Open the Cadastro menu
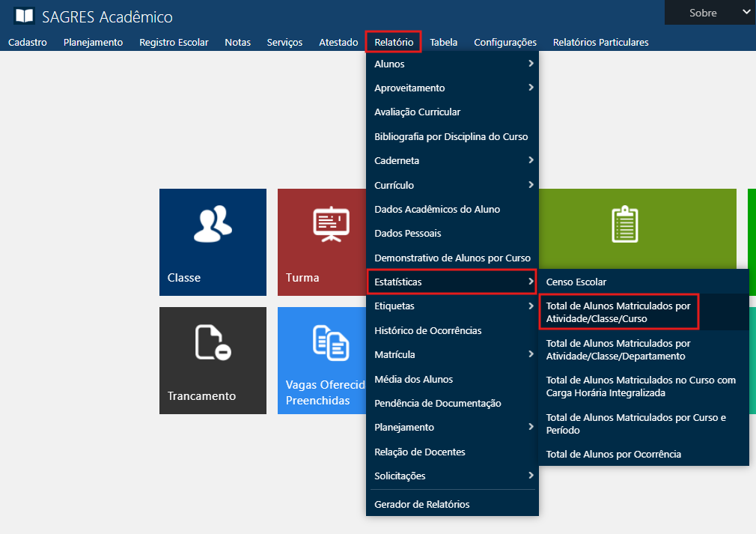The image size is (756, 534). tap(28, 42)
